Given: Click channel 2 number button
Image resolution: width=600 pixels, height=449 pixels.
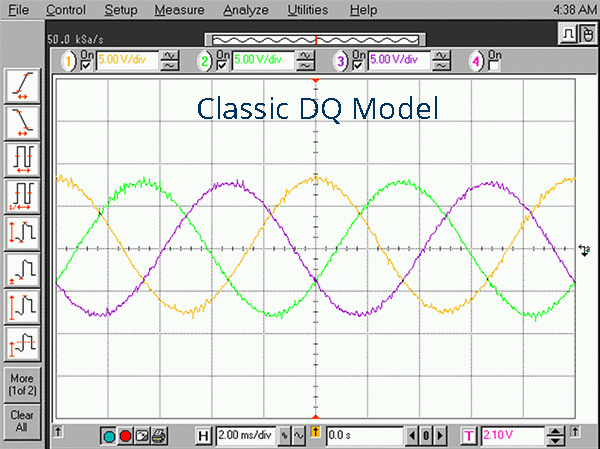Looking at the screenshot, I should pos(205,61).
